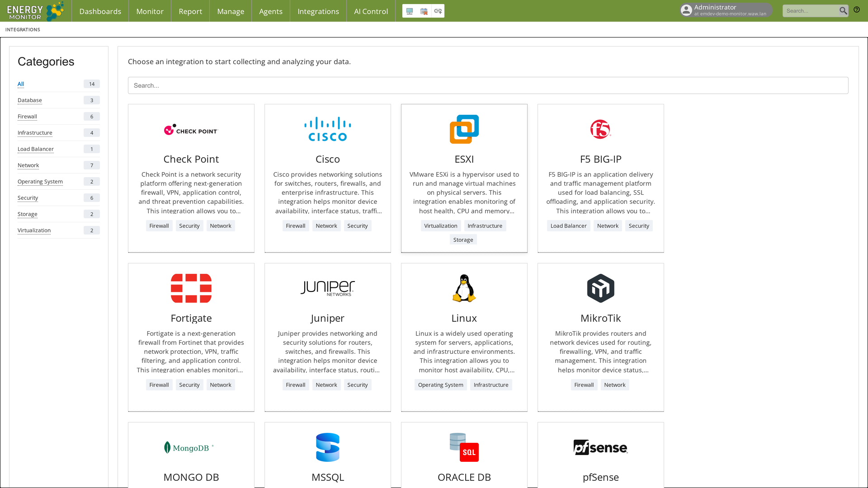Click the F5 BIG-IP red logo
The height and width of the screenshot is (488, 868).
601,129
